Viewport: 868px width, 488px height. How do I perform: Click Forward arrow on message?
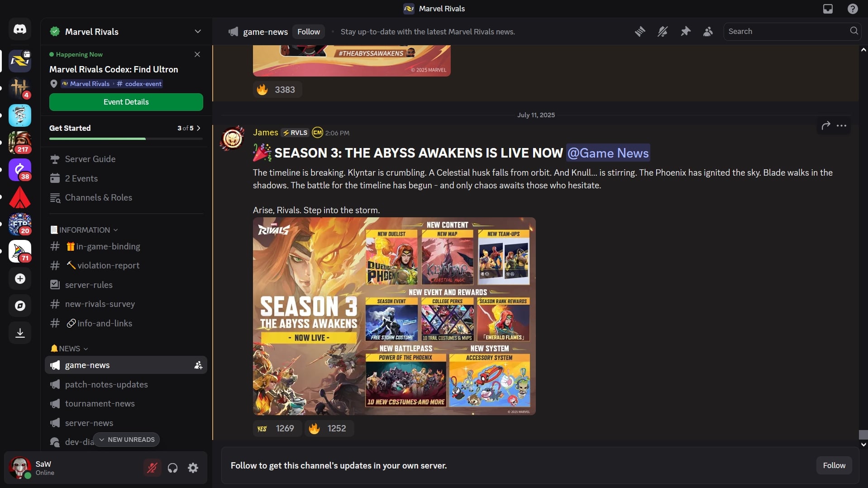[826, 125]
